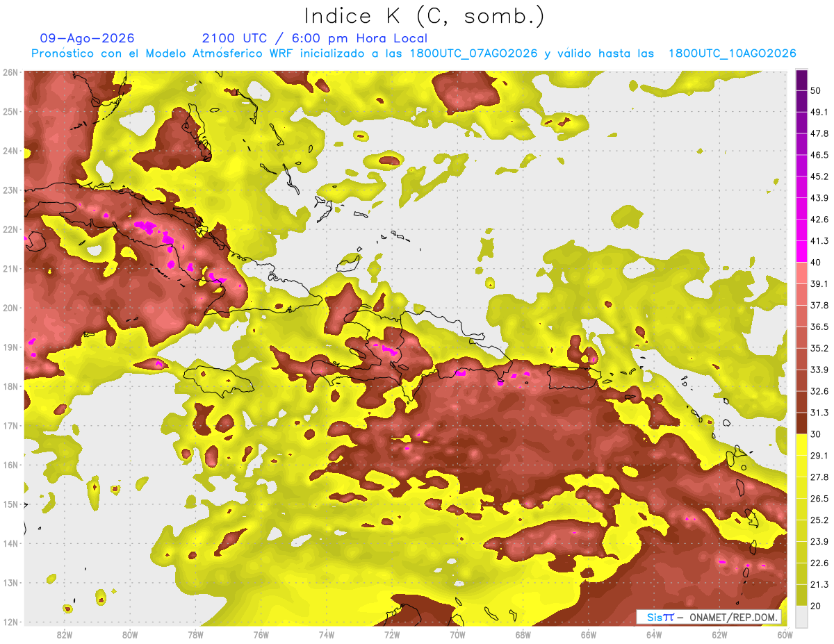Image resolution: width=834 pixels, height=644 pixels.
Task: Click the '49.1' colour scale label
Action: pyautogui.click(x=819, y=111)
